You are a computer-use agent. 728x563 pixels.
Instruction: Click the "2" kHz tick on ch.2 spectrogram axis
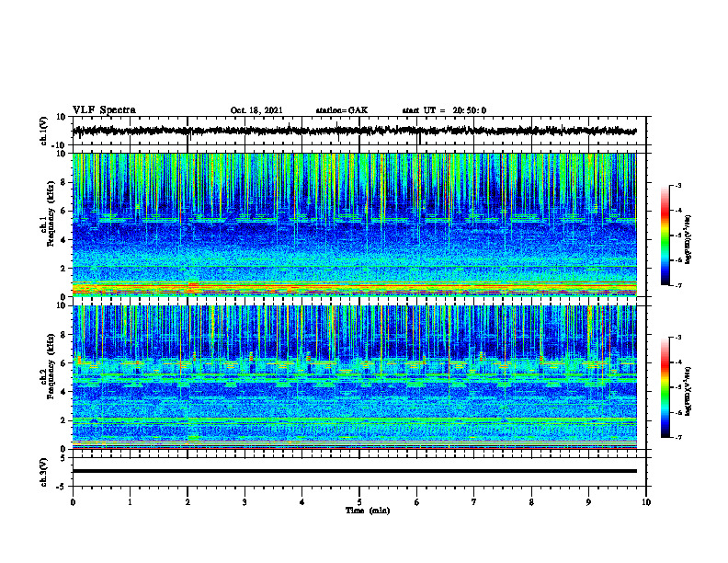[63, 420]
